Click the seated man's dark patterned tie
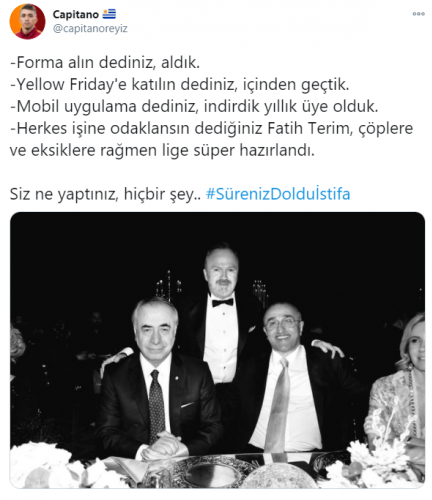This screenshot has height=500, width=432. pyautogui.click(x=156, y=405)
